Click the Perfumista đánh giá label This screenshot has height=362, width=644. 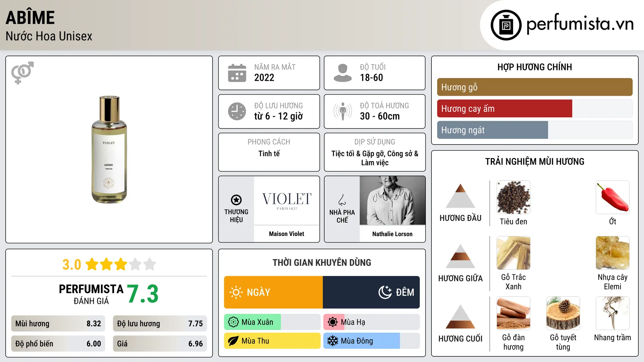coord(91,294)
